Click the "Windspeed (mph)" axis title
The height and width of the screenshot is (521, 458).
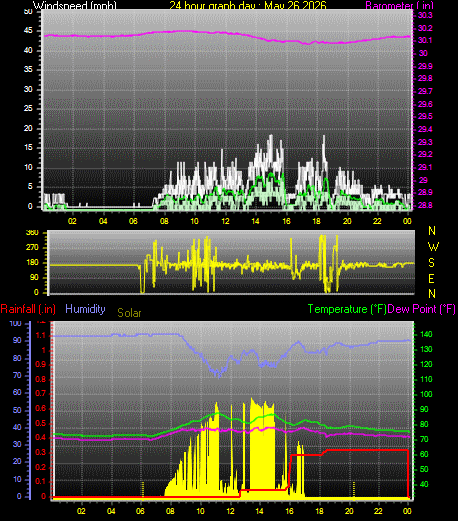click(75, 5)
